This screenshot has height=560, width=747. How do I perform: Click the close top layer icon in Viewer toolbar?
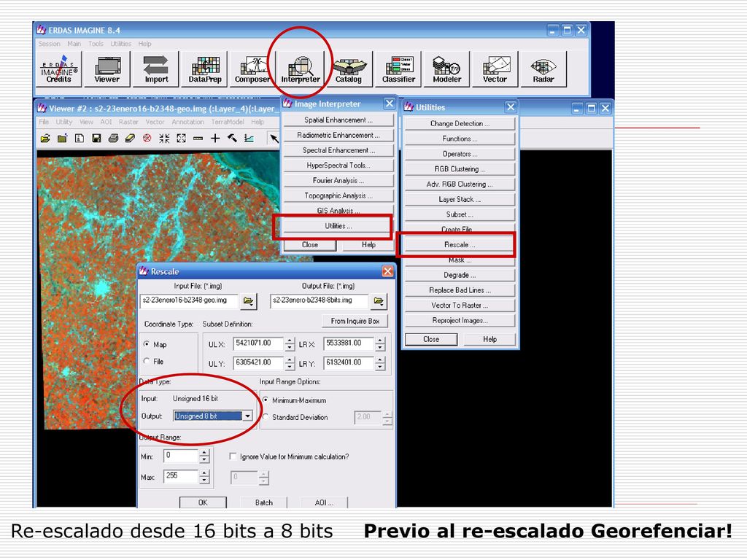coord(63,139)
